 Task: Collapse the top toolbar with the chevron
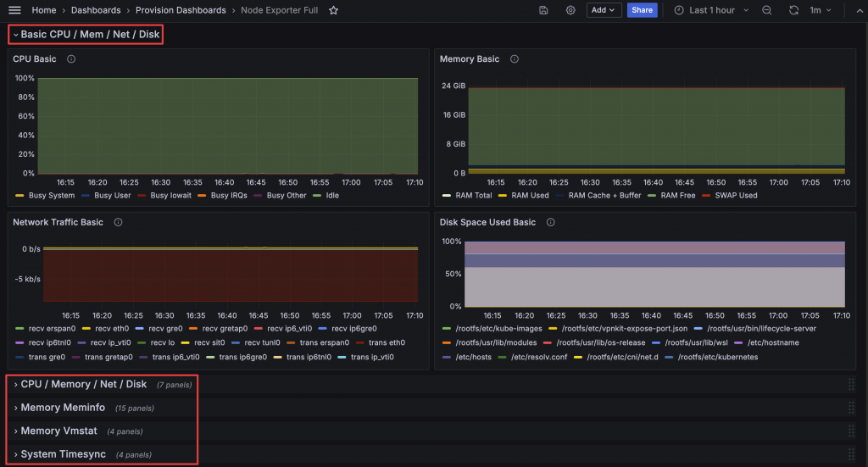pos(860,10)
